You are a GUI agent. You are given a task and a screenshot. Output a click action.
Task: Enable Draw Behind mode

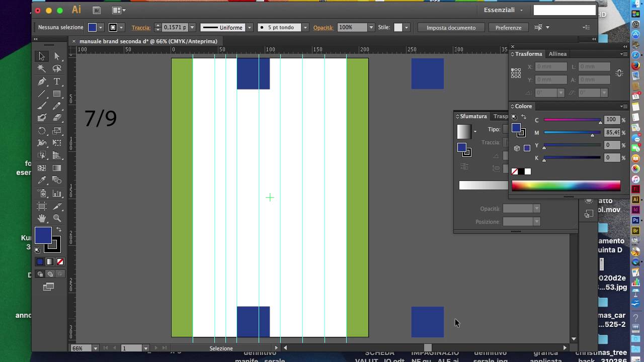tap(50, 274)
